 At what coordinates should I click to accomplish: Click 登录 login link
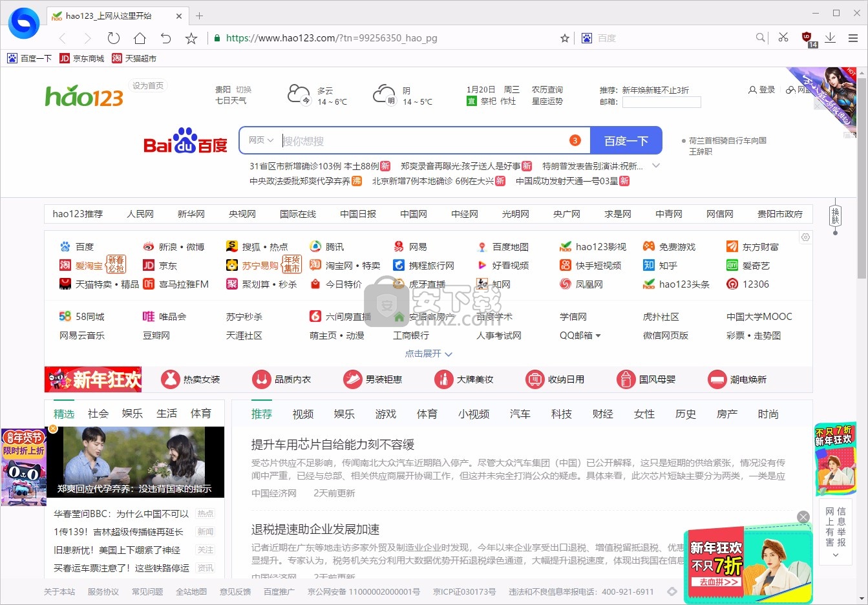pyautogui.click(x=762, y=90)
